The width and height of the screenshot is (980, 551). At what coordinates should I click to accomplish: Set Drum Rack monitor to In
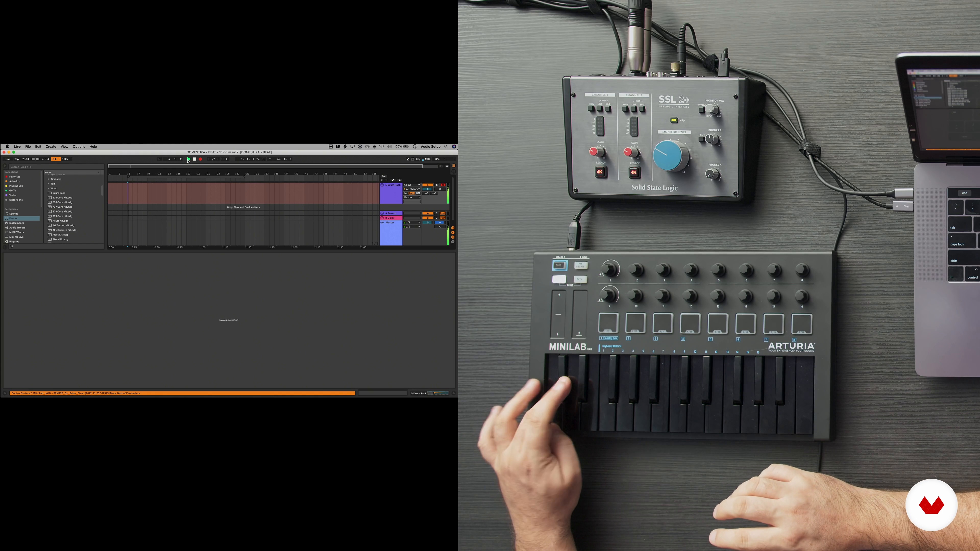(406, 193)
